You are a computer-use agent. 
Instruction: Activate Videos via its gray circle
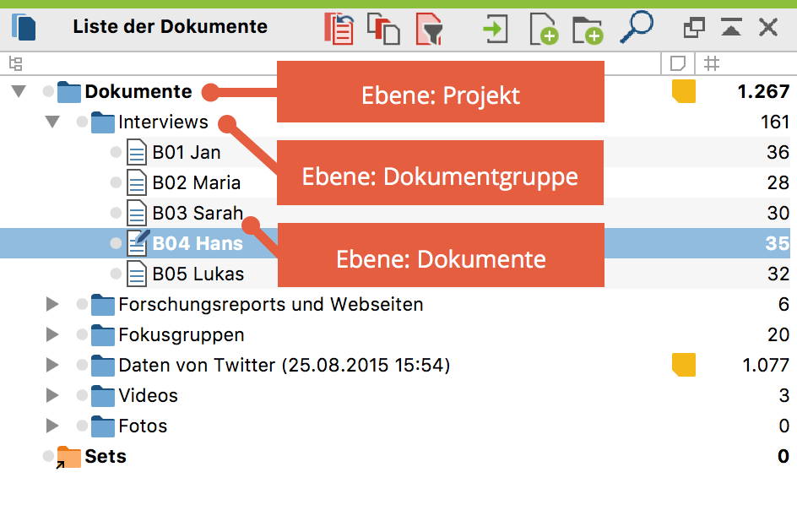tap(82, 396)
